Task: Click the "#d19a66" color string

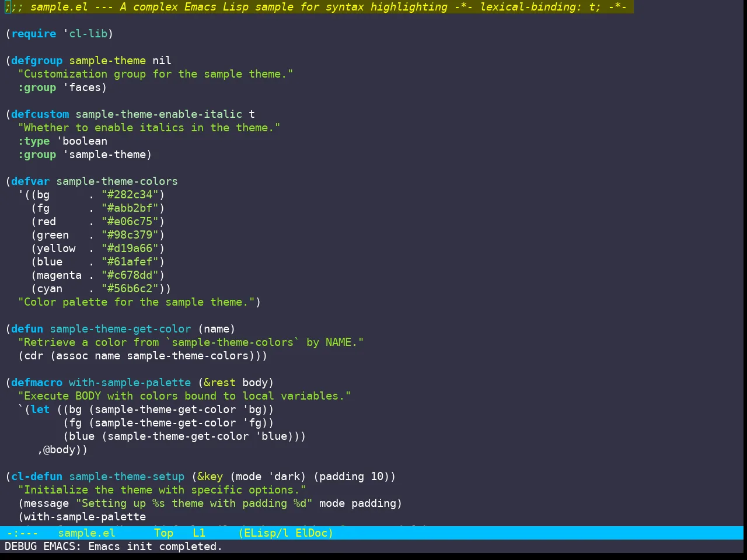Action: click(130, 249)
